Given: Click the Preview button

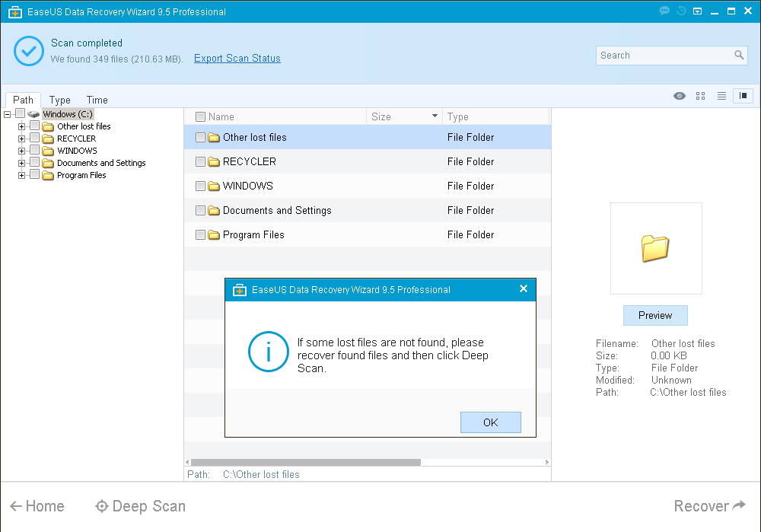Looking at the screenshot, I should click(655, 316).
